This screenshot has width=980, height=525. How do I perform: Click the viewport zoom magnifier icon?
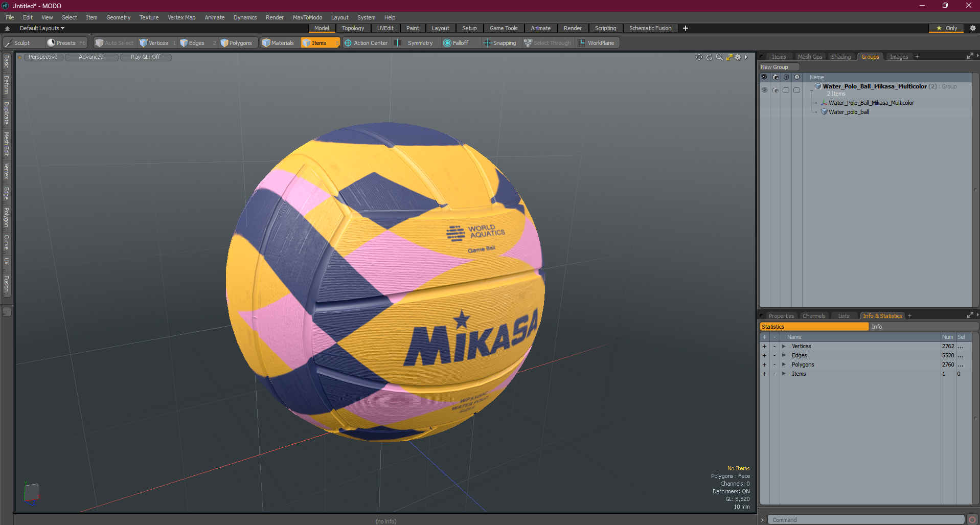click(x=719, y=57)
